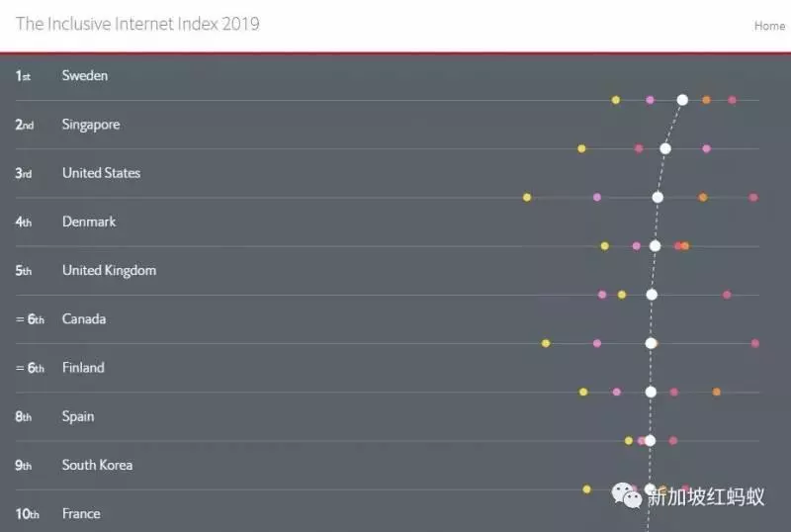Viewport: 791px width, 532px height.
Task: Open the Sweden country row label
Action: [85, 76]
